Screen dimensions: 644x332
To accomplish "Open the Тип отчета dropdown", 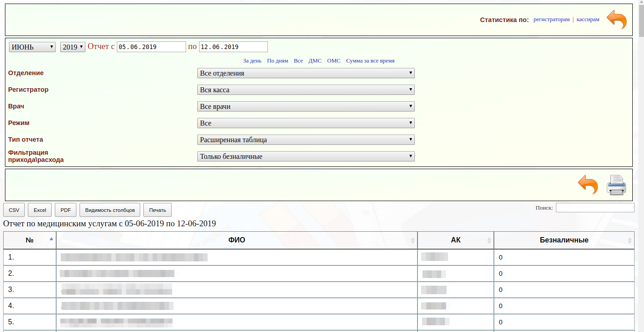I will click(x=306, y=140).
